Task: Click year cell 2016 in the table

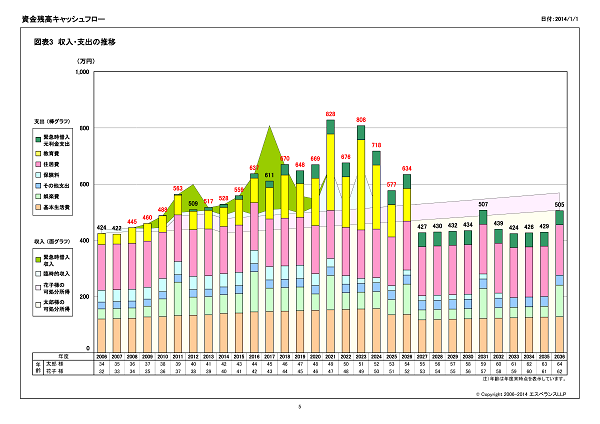Action: 254,357
